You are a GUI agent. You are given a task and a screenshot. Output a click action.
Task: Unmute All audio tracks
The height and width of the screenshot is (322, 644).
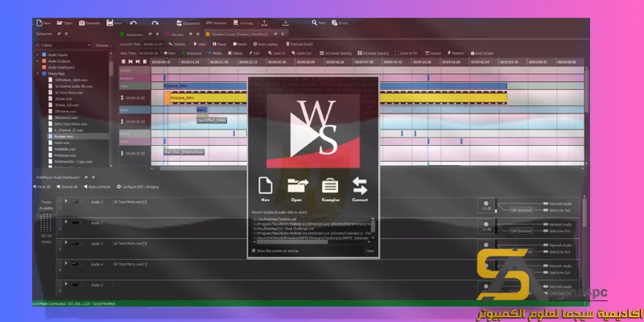tap(67, 187)
